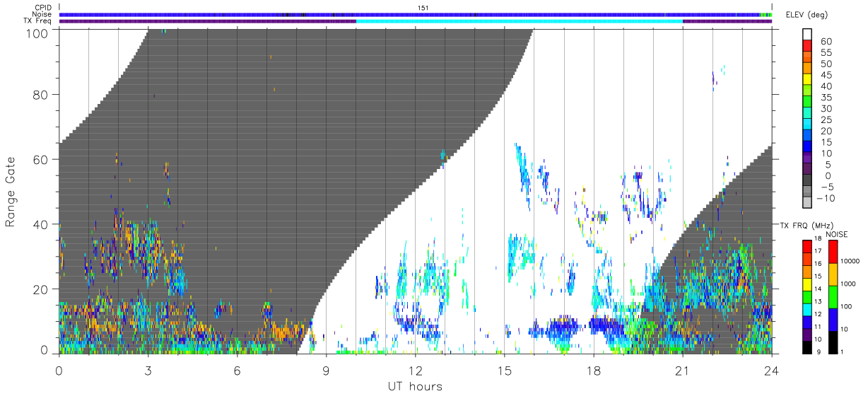Click the CPID value 151

[423, 7]
